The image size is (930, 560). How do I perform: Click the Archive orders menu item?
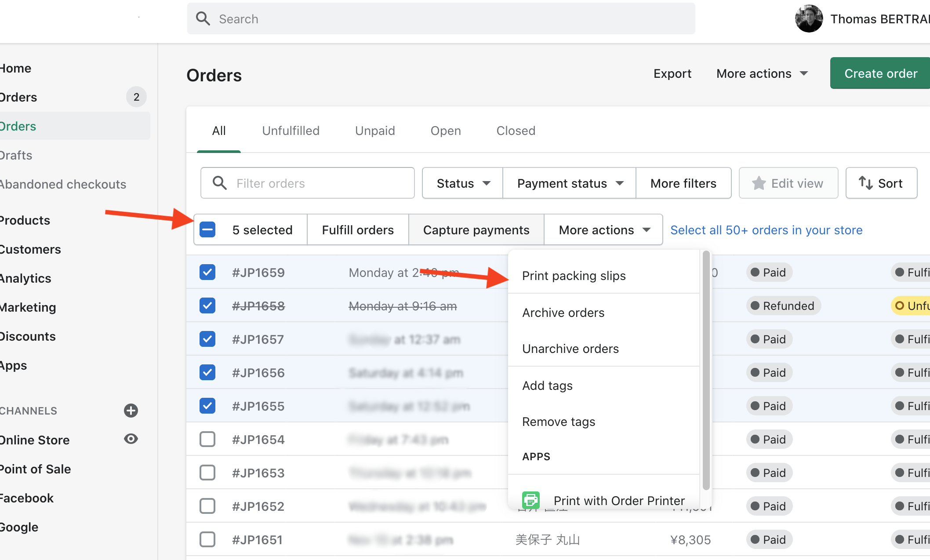click(564, 312)
